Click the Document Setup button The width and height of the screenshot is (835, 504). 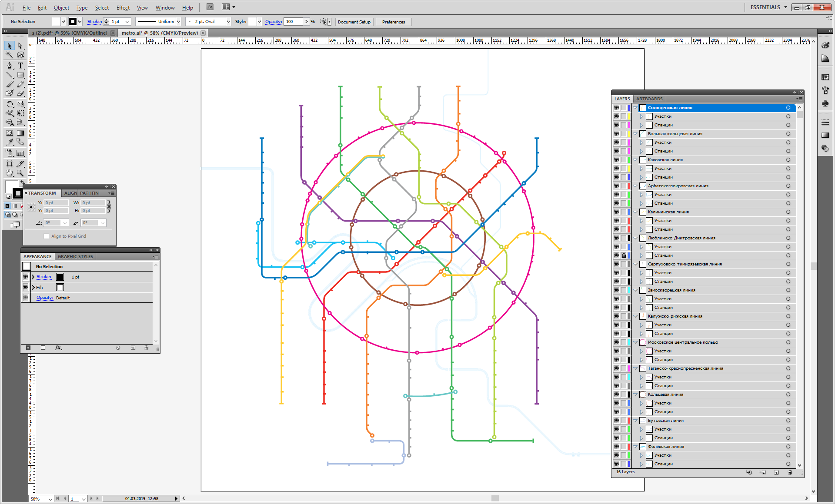point(354,22)
